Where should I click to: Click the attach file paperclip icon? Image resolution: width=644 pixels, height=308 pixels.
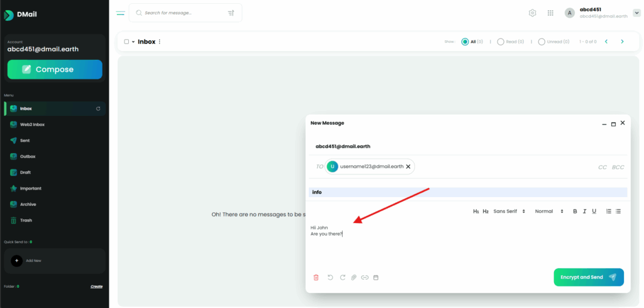coord(353,277)
